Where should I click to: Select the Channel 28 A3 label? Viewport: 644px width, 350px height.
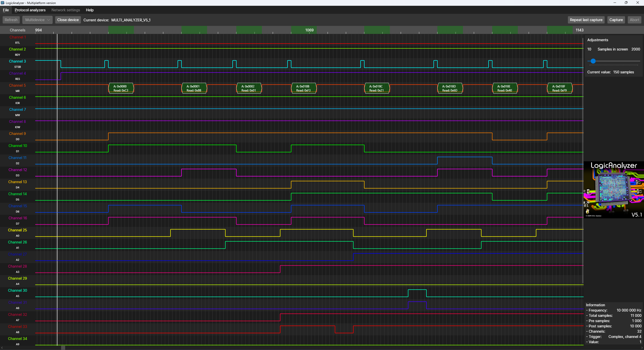click(x=18, y=269)
